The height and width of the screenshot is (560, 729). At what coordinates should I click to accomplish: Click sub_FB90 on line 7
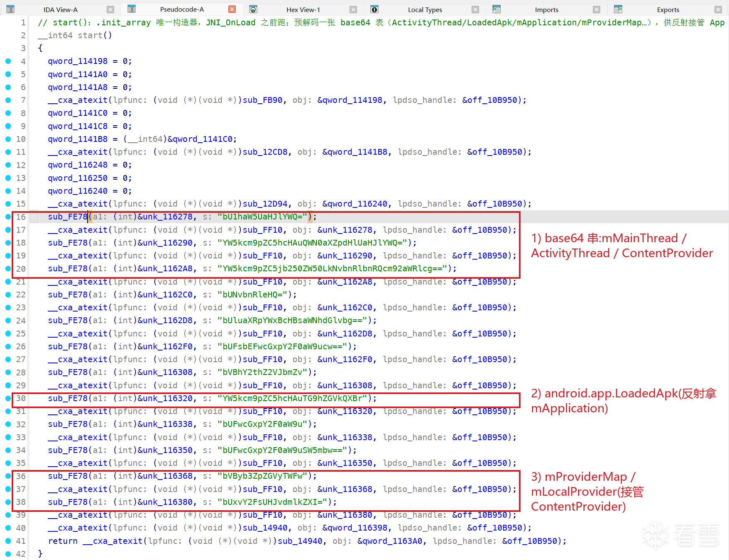point(263,100)
